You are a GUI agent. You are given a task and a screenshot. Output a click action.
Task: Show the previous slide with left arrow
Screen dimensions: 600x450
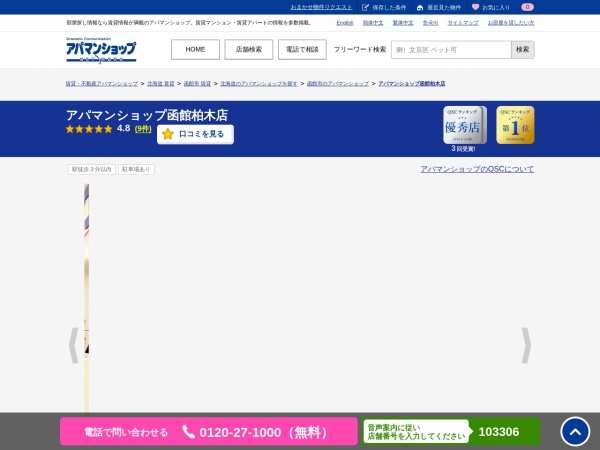(73, 345)
